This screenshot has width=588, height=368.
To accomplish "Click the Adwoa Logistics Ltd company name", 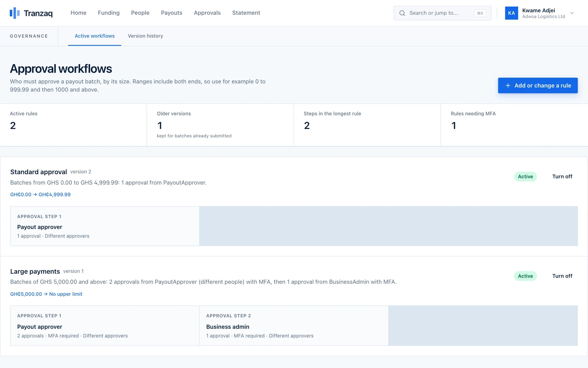I will (543, 17).
